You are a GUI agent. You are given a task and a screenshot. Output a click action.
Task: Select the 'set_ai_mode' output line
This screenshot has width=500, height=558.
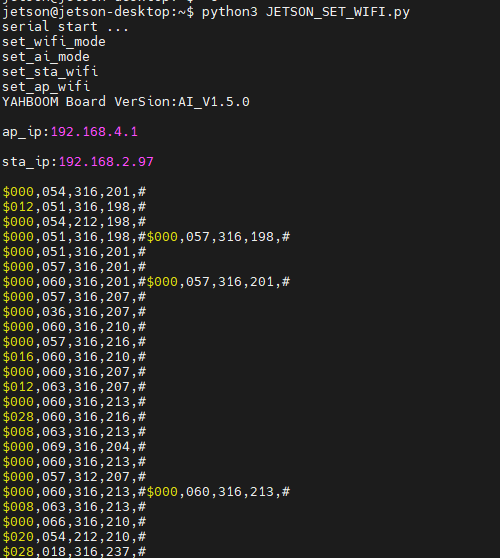pos(46,57)
